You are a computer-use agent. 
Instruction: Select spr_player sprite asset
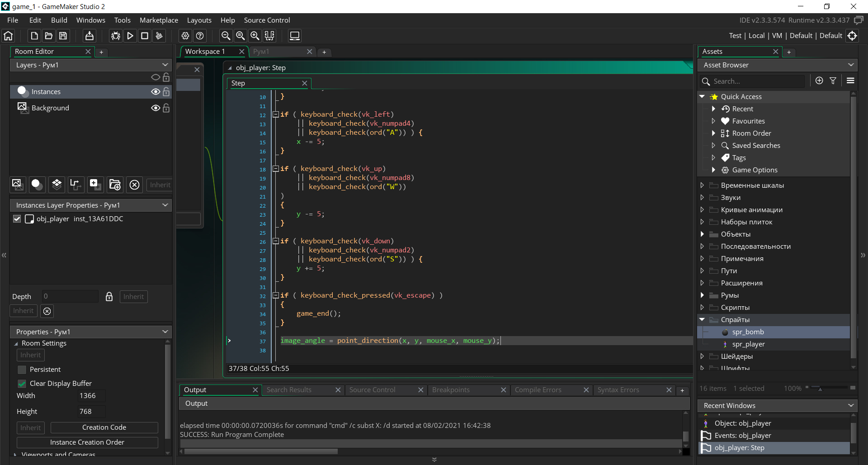[x=748, y=344]
